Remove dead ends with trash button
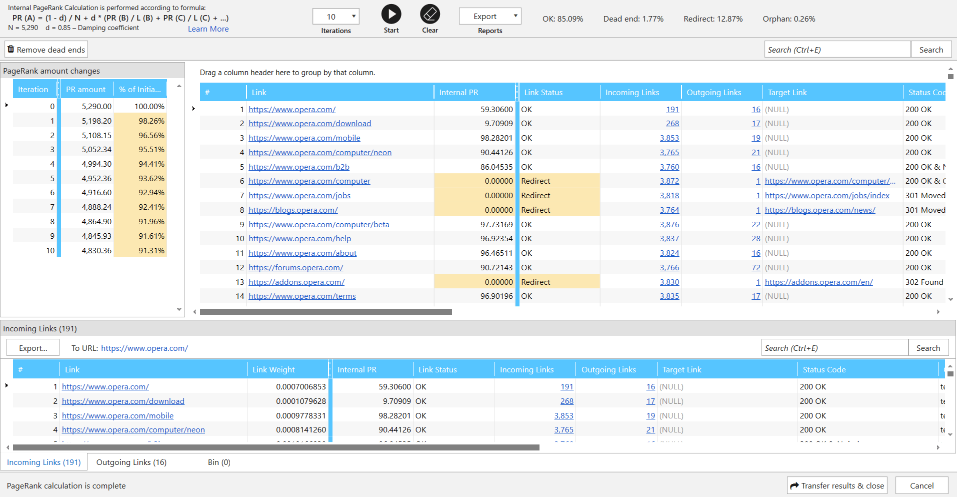The height and width of the screenshot is (497, 957). [46, 49]
